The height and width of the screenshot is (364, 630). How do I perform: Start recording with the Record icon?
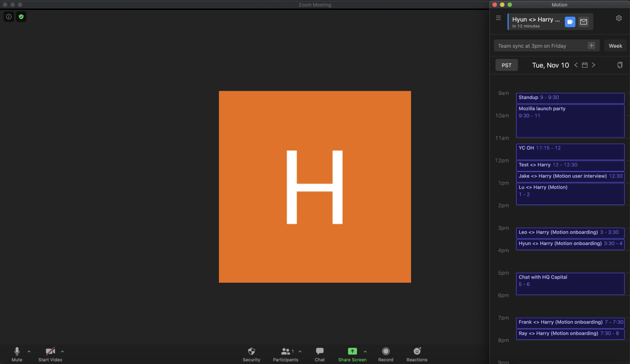pyautogui.click(x=385, y=351)
